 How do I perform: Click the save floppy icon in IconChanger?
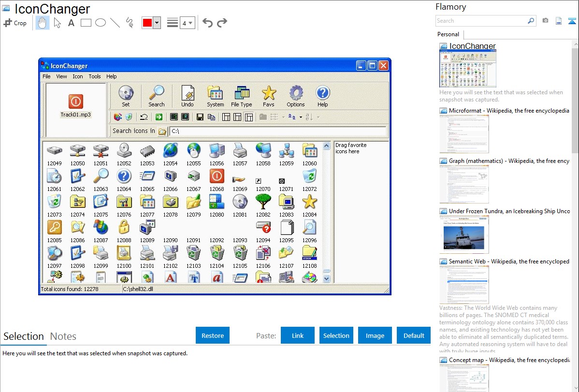coord(200,117)
